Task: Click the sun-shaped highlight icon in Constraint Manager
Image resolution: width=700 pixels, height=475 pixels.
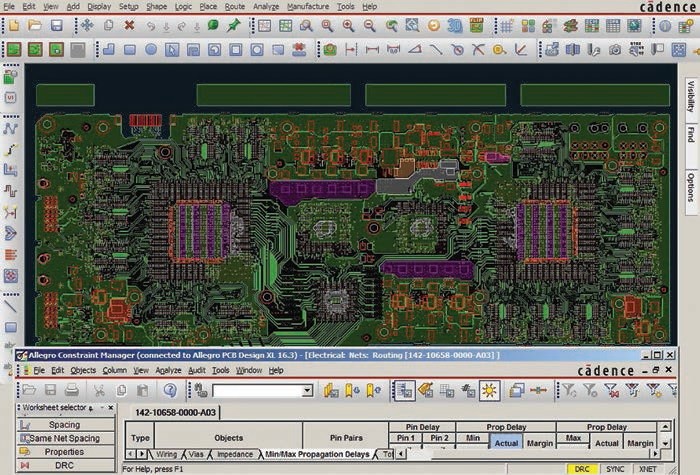Action: [489, 390]
